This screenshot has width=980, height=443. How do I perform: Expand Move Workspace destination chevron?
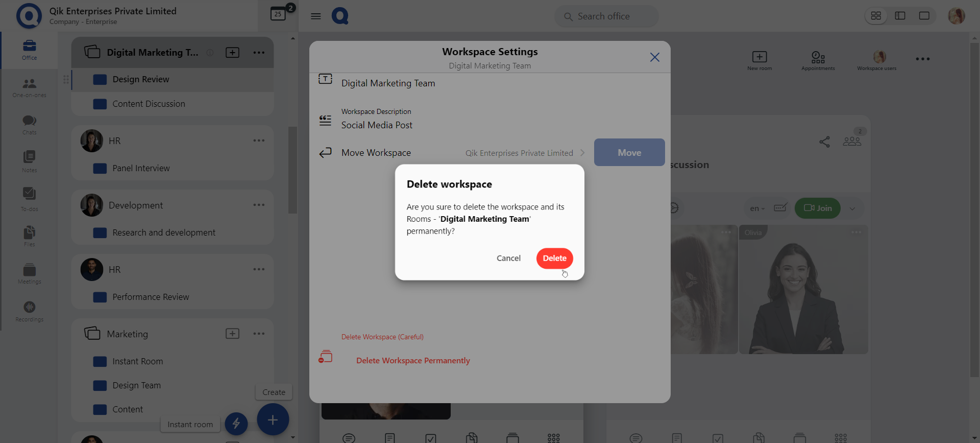pyautogui.click(x=582, y=153)
